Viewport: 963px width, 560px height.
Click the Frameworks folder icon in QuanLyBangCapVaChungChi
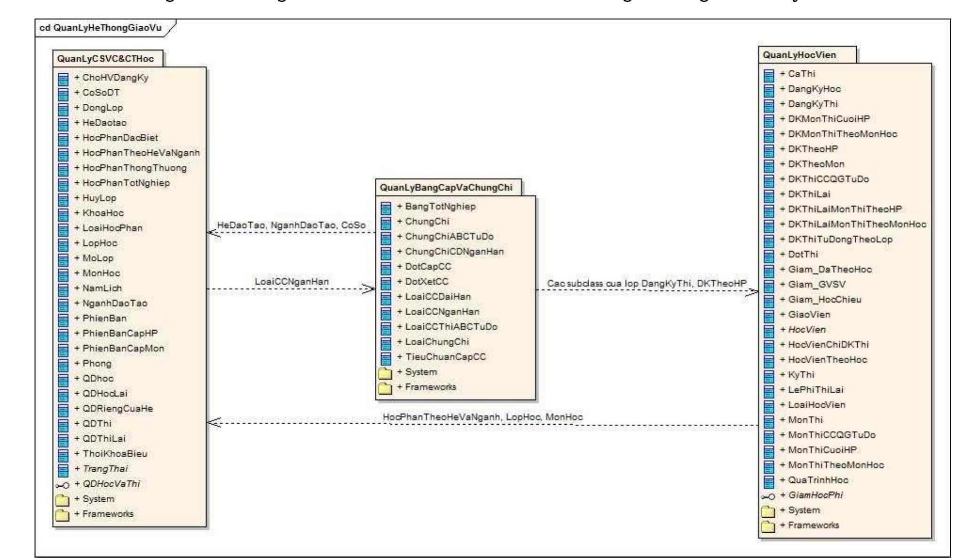386,388
